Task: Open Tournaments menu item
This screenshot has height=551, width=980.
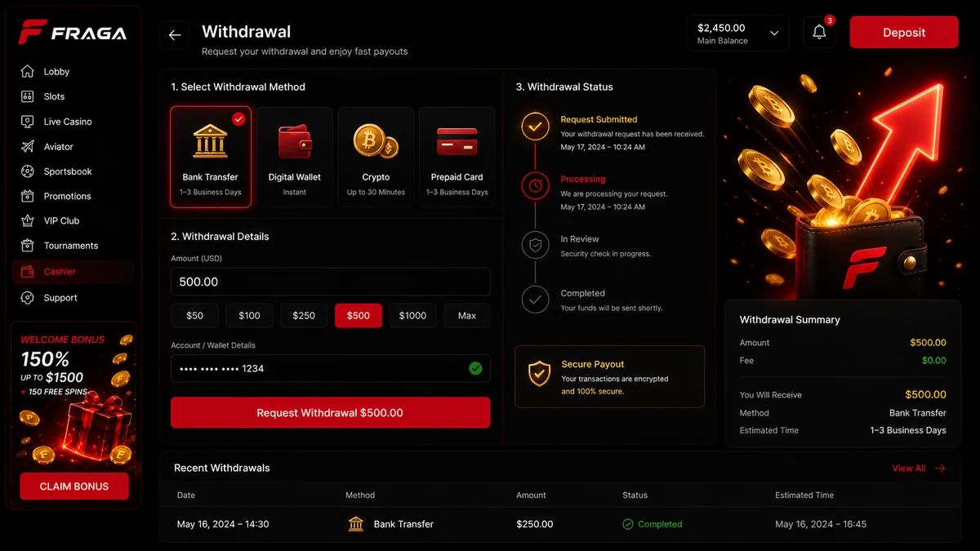Action: coord(72,246)
